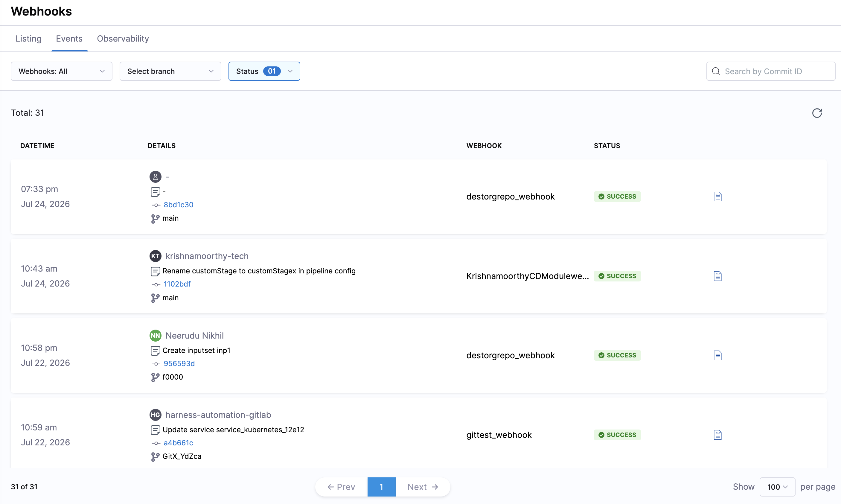Image resolution: width=841 pixels, height=504 pixels.
Task: Open payload details for 956593d event
Action: click(x=717, y=355)
